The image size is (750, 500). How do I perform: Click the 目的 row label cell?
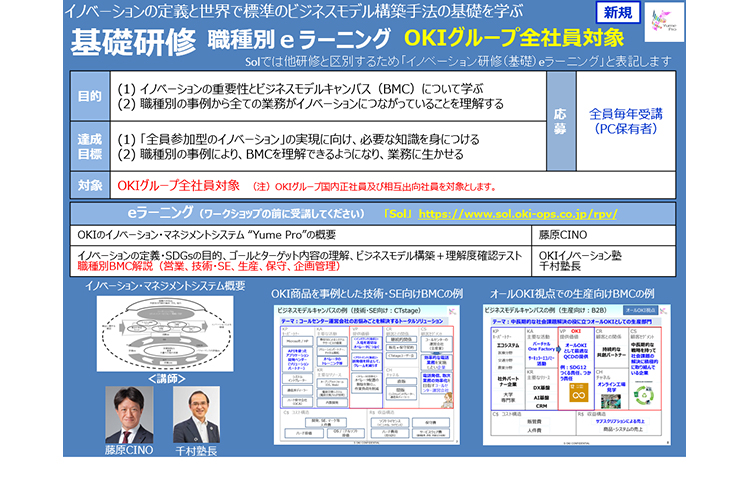90,96
